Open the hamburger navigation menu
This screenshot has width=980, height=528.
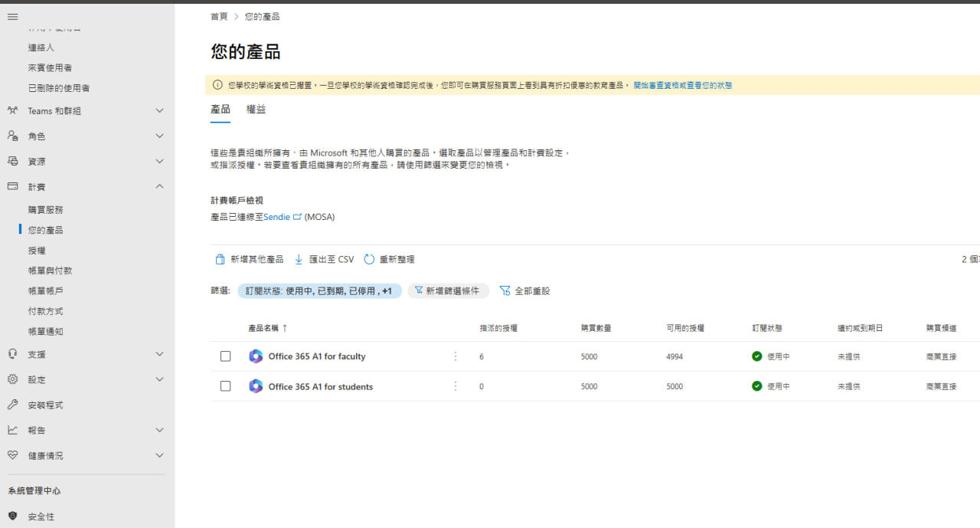[12, 17]
